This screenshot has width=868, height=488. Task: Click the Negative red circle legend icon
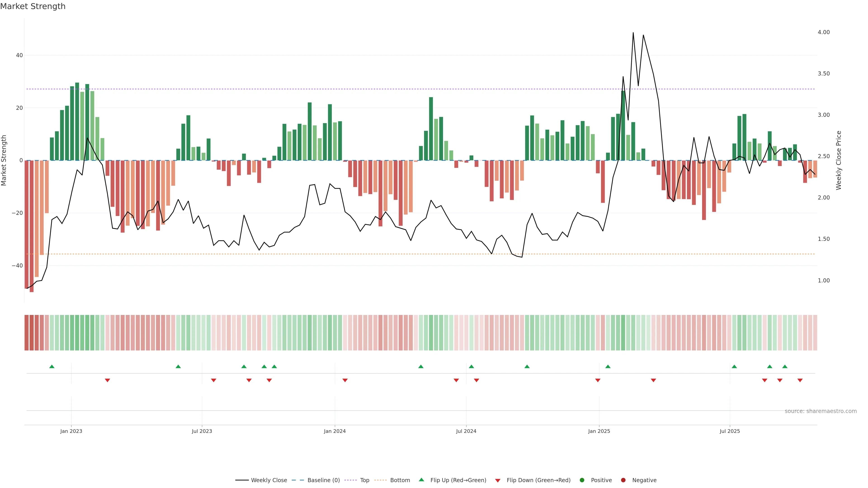[x=623, y=480]
